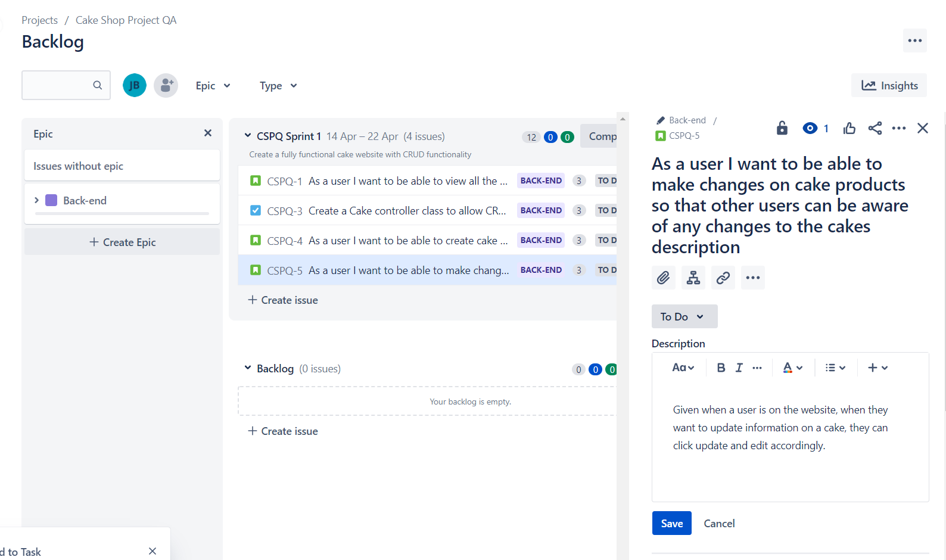Open the JB user avatar filter

point(135,85)
